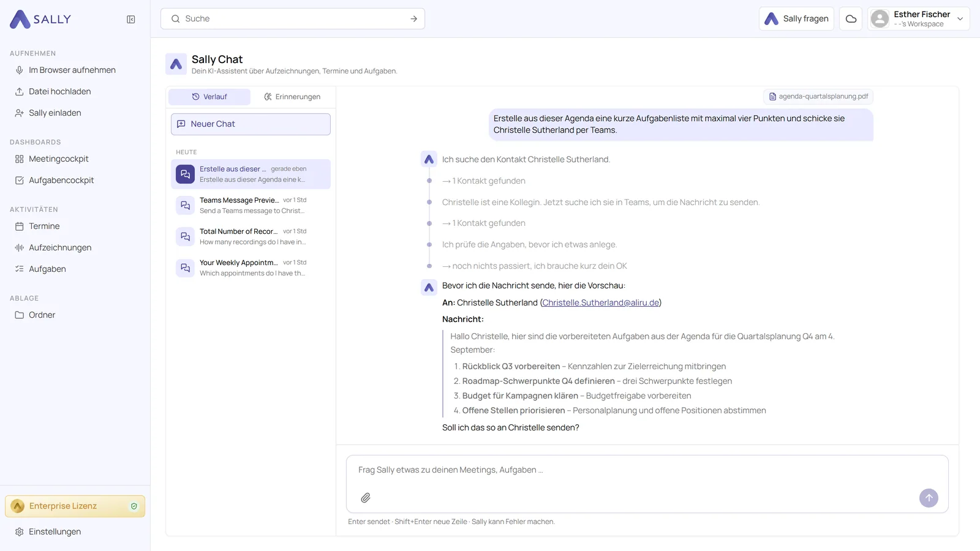
Task: Click waveform icon beside Aufzeichnungen
Action: 20,248
